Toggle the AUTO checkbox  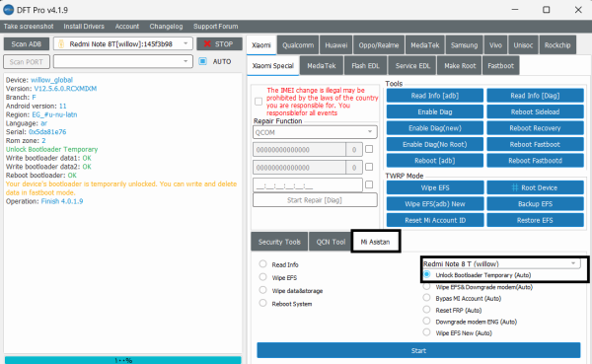(x=203, y=61)
